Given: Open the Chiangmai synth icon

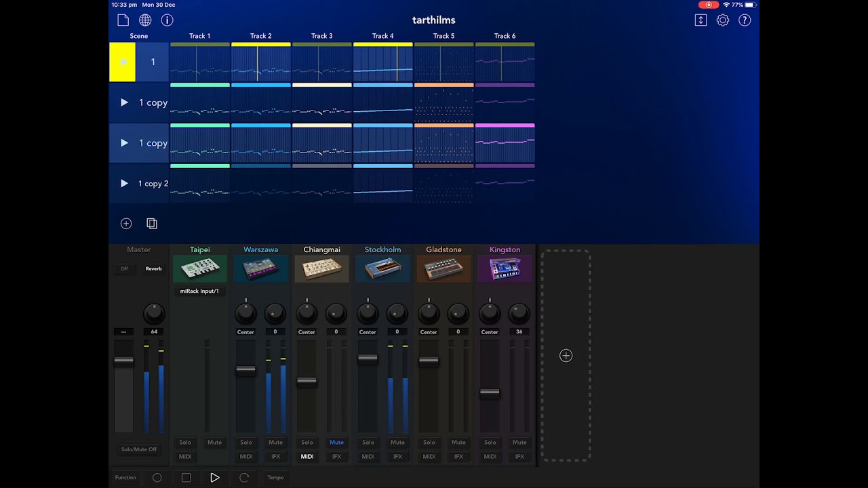Looking at the screenshot, I should coord(322,268).
